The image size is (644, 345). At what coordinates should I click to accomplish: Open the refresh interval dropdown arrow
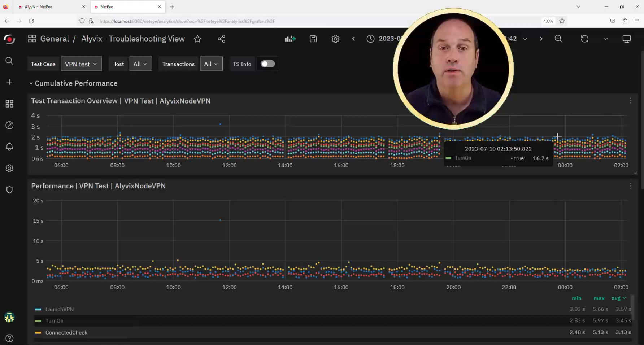coord(605,39)
